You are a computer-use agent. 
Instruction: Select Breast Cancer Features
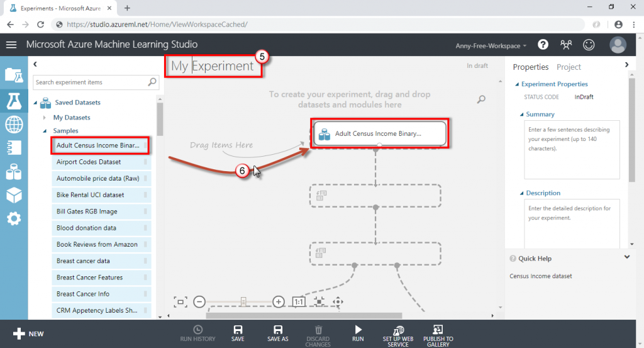coord(101,278)
